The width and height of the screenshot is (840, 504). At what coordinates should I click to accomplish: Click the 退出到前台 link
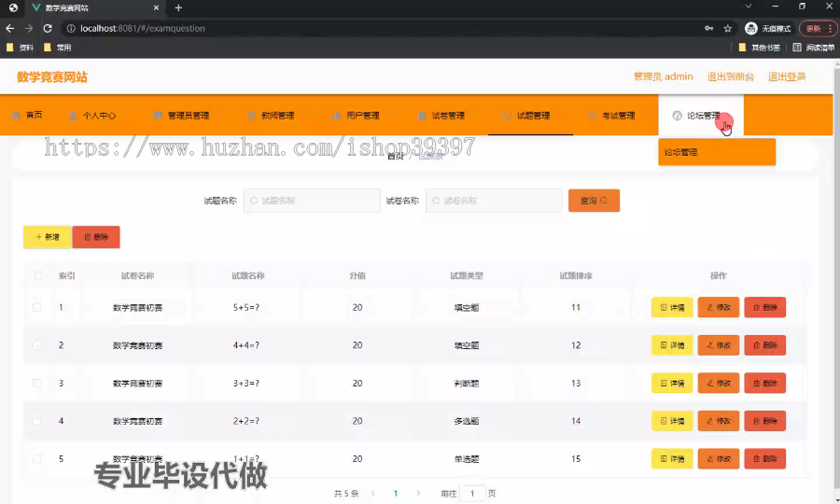[x=730, y=77]
